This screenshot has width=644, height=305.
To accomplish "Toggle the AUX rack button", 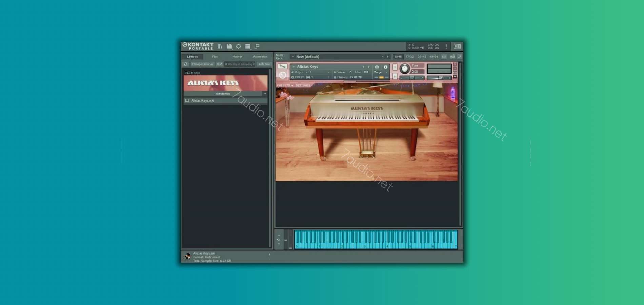I will tap(452, 57).
